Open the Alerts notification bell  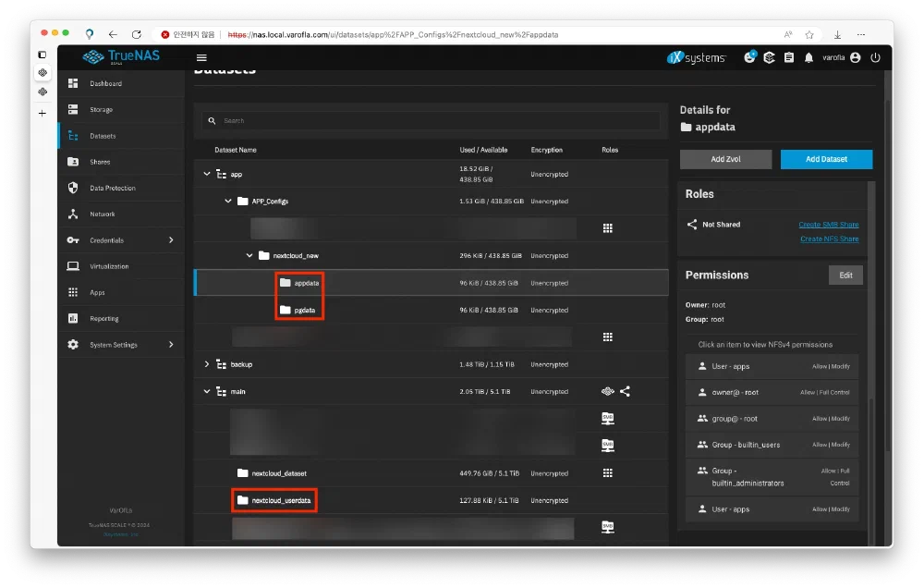[810, 57]
